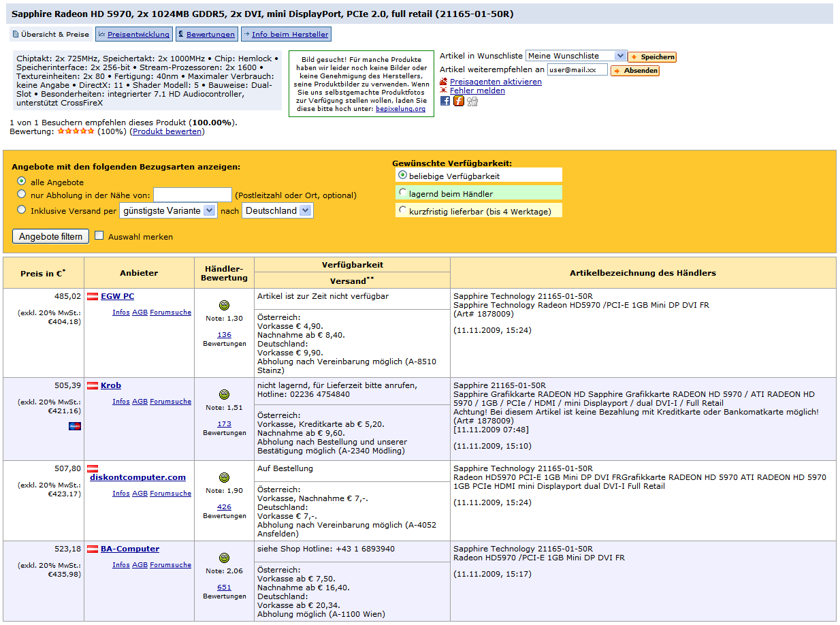Click the Austrian flag next to Krob

pyautogui.click(x=93, y=385)
